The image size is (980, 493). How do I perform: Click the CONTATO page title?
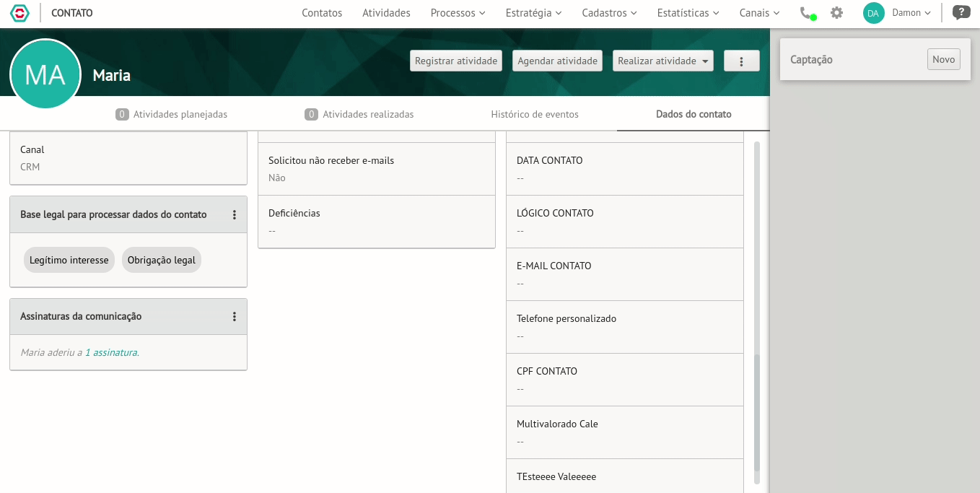tap(72, 13)
